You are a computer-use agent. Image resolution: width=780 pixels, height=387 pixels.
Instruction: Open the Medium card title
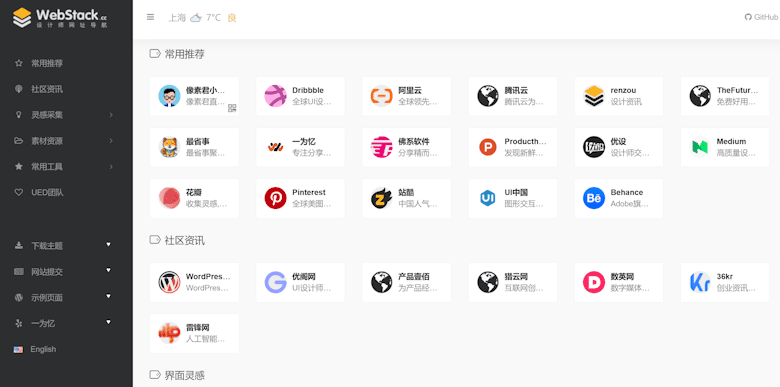pos(731,141)
